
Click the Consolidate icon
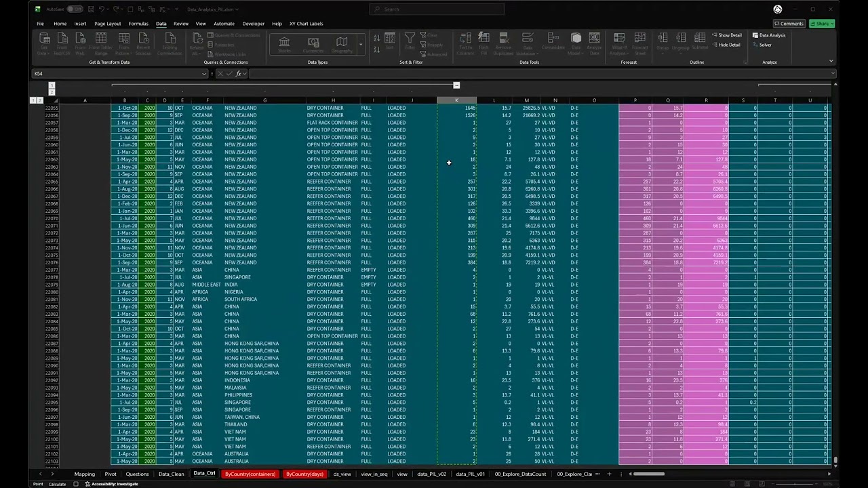click(553, 41)
